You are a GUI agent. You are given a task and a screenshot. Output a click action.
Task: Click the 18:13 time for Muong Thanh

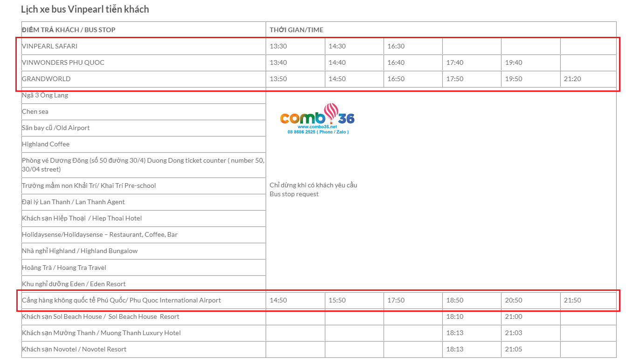455,333
